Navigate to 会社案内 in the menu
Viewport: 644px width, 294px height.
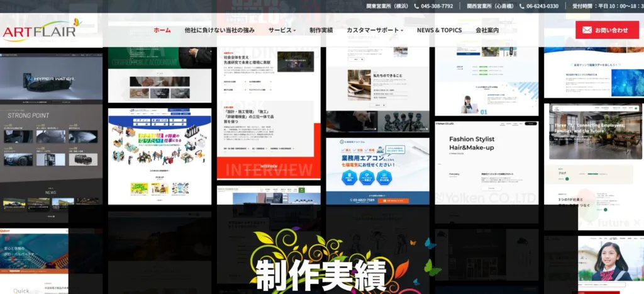pyautogui.click(x=487, y=30)
